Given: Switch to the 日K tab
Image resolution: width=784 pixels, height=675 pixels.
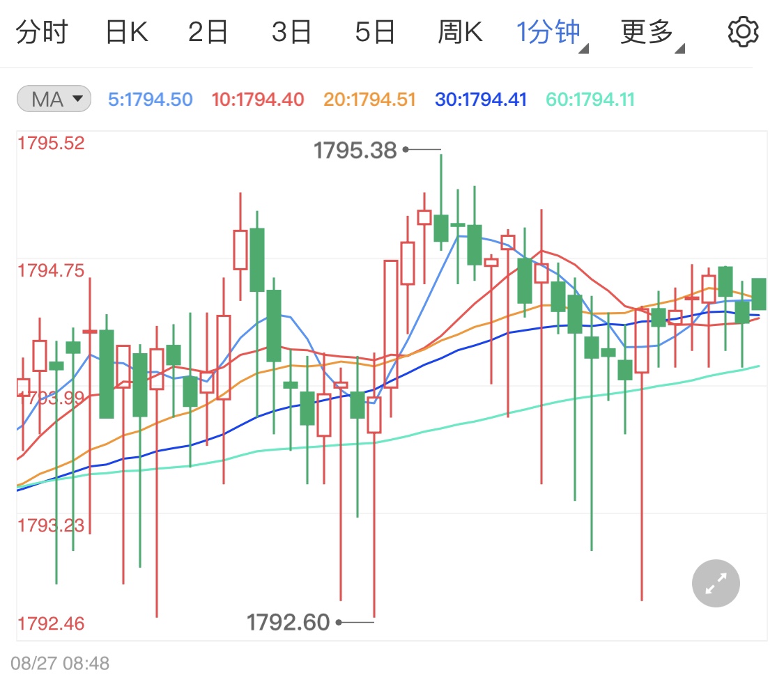Looking at the screenshot, I should [127, 32].
